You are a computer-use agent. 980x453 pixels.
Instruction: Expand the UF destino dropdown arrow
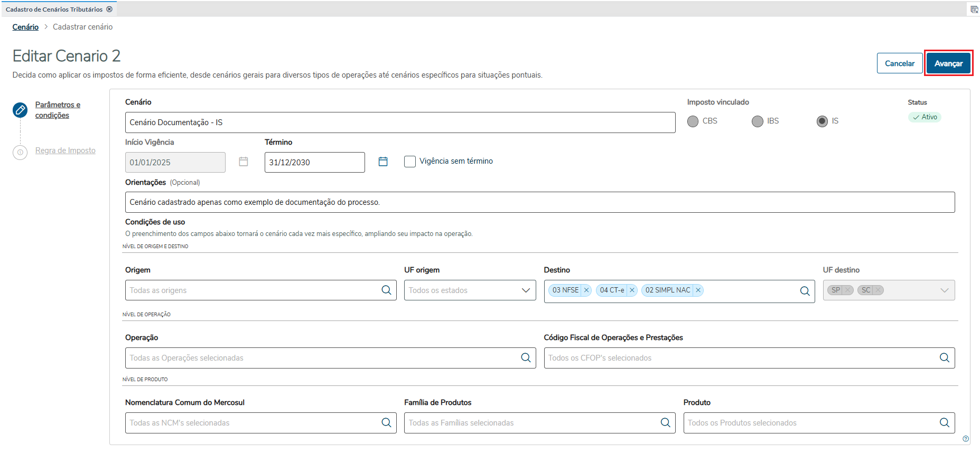tap(944, 290)
